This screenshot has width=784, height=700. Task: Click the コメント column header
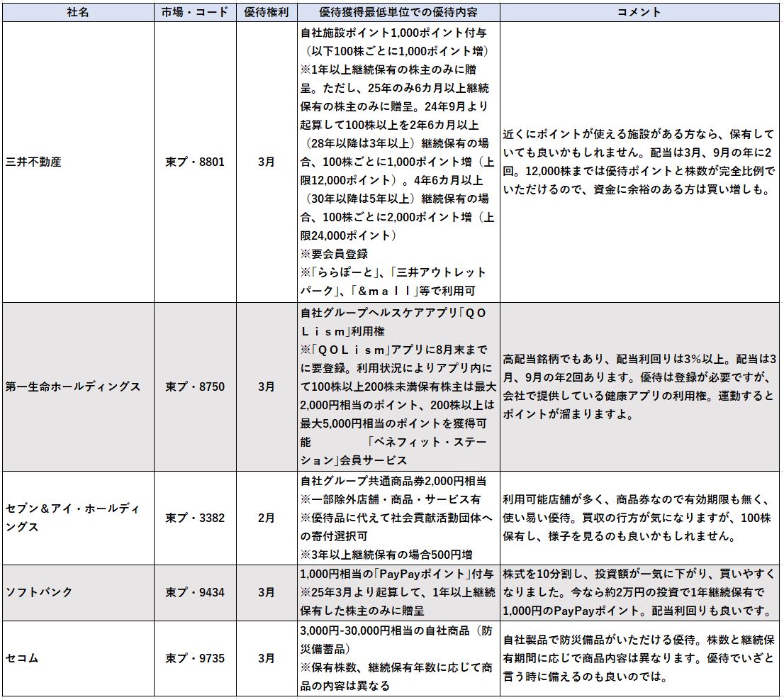[x=639, y=12]
